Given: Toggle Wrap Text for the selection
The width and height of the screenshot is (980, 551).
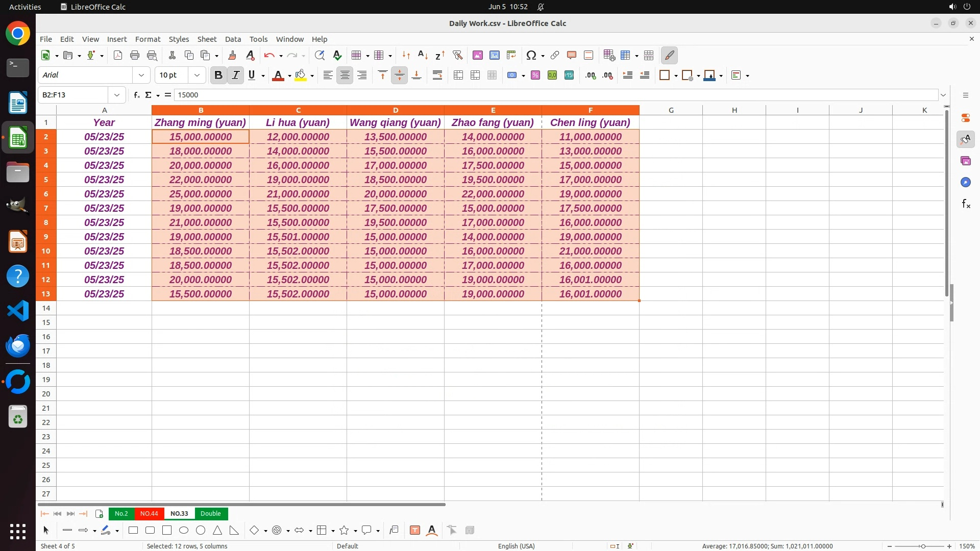Looking at the screenshot, I should 437,75.
